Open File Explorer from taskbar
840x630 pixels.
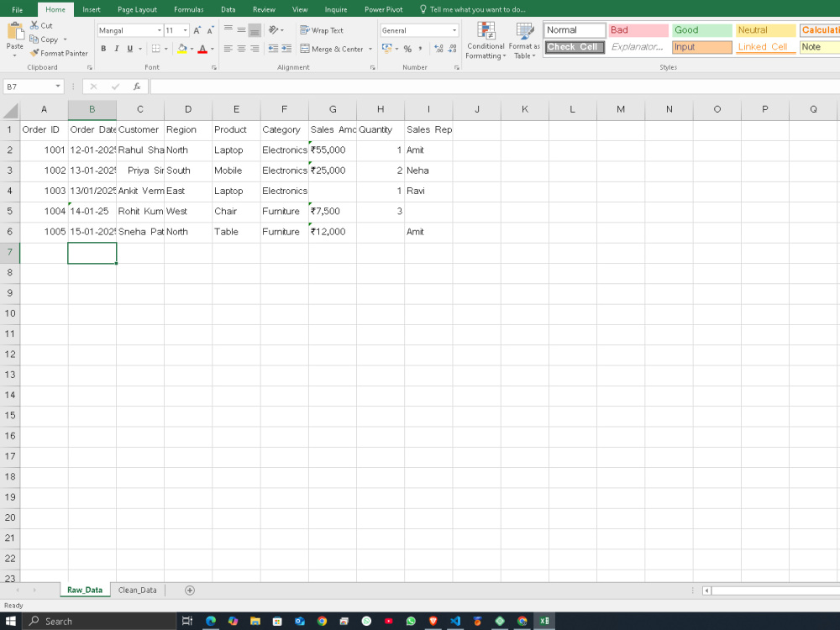coord(255,621)
